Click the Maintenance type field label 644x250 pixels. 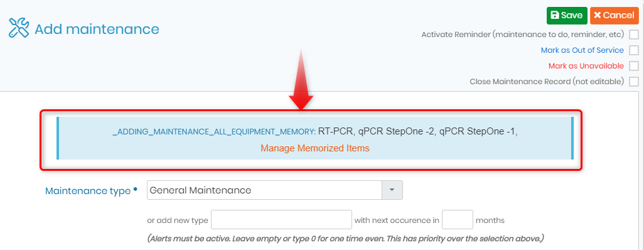click(x=91, y=191)
